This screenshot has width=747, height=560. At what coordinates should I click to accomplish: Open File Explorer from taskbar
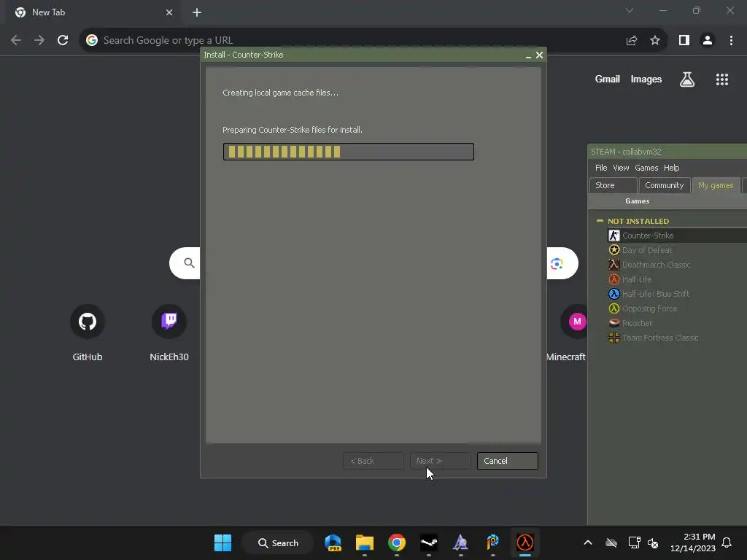click(365, 542)
